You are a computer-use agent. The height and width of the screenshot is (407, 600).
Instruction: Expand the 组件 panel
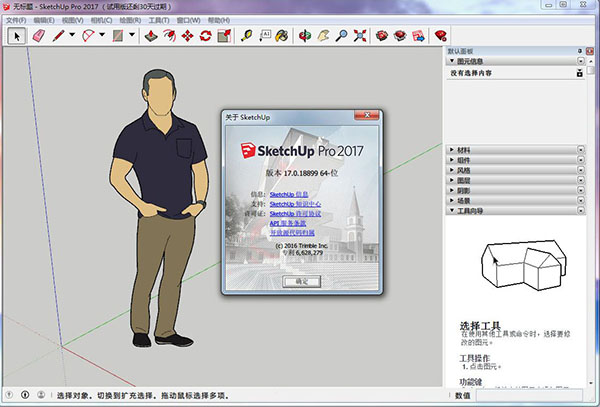pos(515,160)
